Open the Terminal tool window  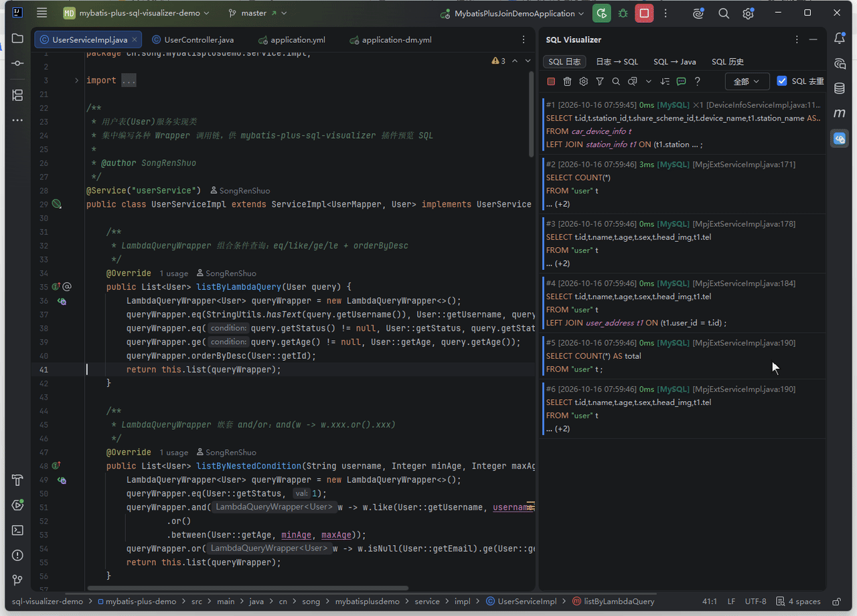[x=17, y=530]
